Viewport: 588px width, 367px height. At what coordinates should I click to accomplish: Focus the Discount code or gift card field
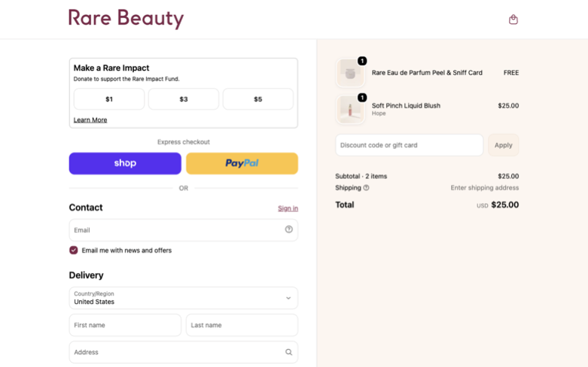point(409,145)
